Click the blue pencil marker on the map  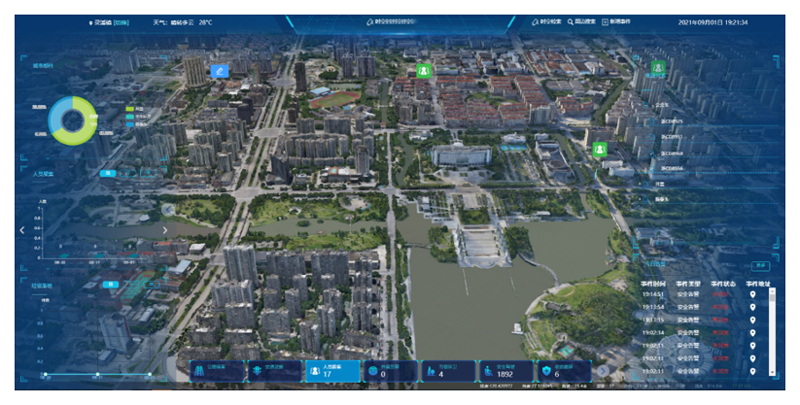pos(219,71)
